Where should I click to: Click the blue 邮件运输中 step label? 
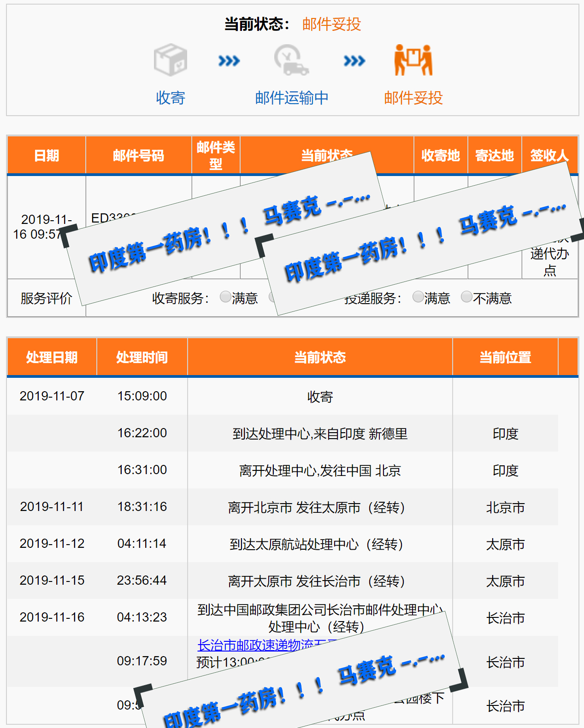point(291,98)
